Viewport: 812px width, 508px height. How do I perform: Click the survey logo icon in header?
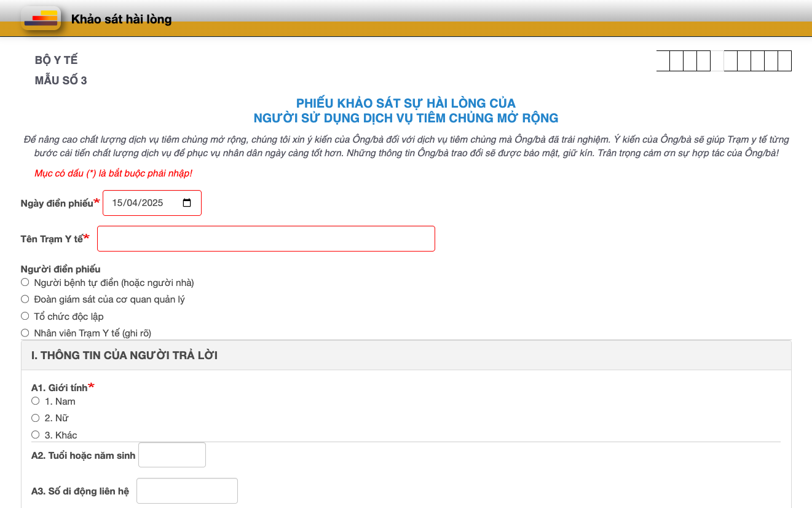point(41,18)
